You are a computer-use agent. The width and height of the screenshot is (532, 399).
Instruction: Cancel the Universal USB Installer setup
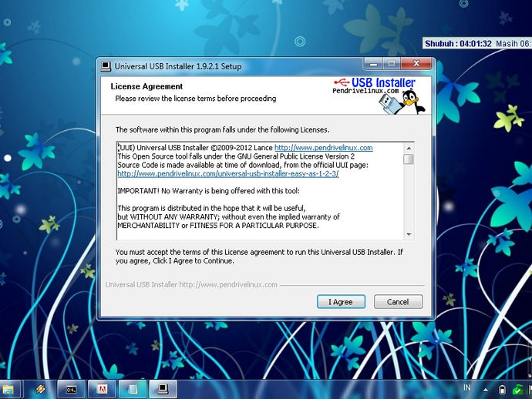coord(398,302)
